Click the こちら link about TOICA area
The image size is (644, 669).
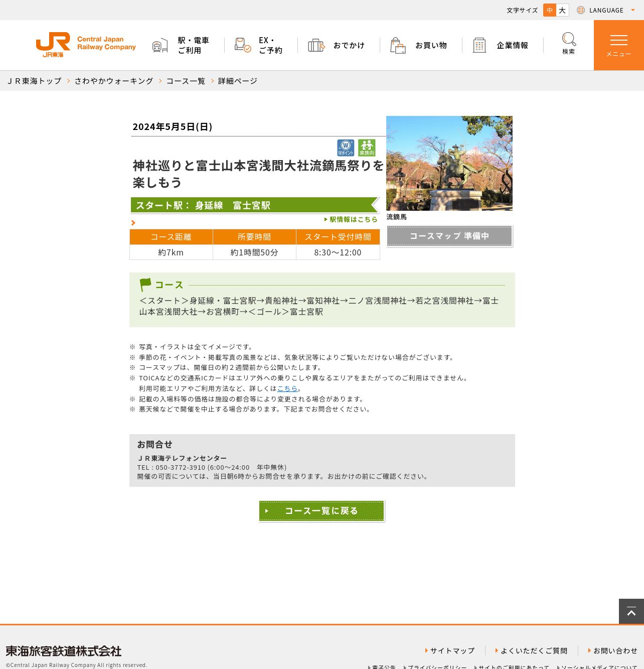point(287,388)
